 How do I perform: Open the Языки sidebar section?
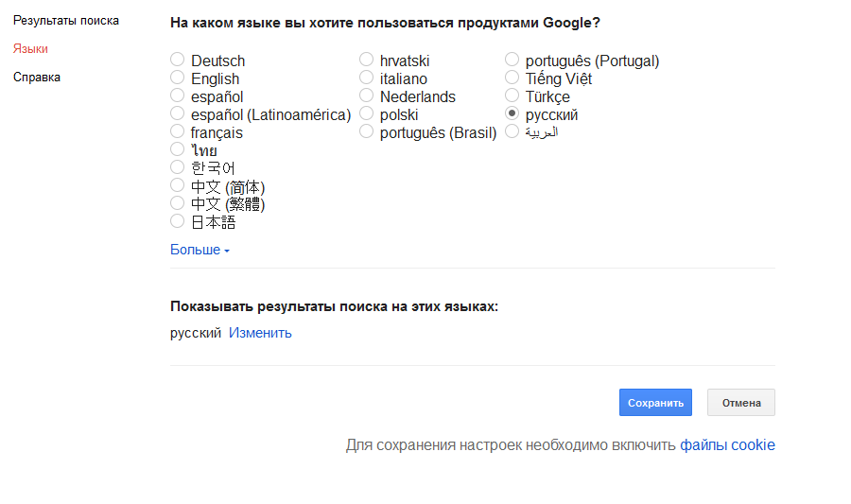point(30,48)
